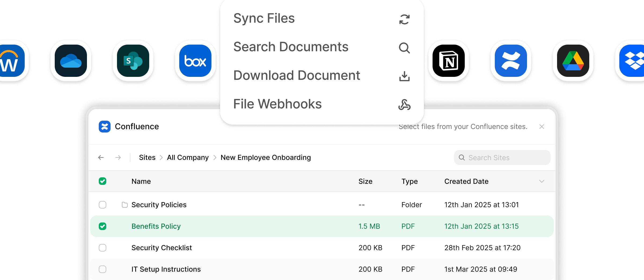Screen dimensions: 644x280
Task: Select the Confluence app icon in the carousel
Action: (511, 61)
